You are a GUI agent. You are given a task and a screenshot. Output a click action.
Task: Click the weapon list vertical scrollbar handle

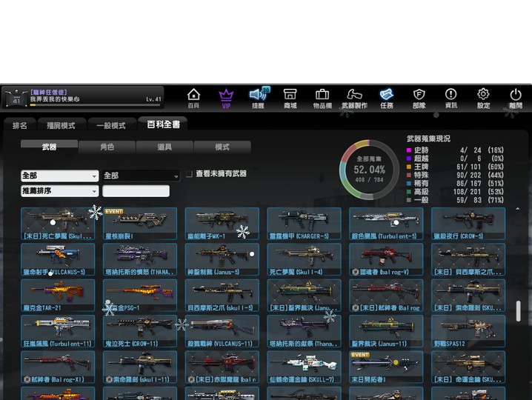click(519, 311)
